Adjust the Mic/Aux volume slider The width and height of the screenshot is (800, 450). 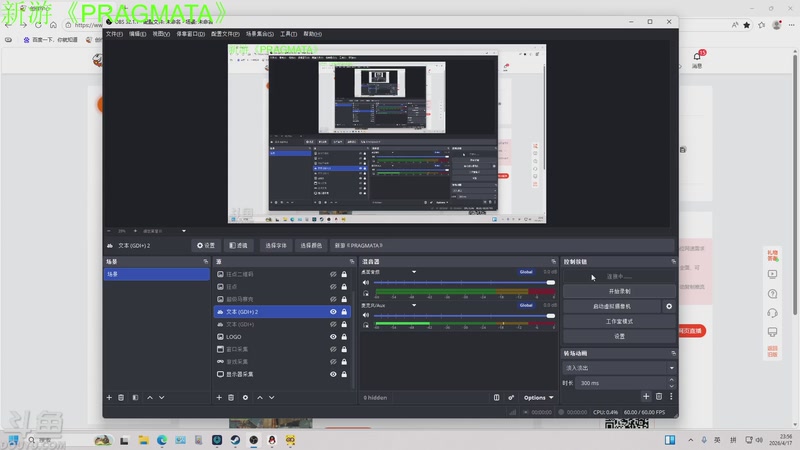(464, 315)
